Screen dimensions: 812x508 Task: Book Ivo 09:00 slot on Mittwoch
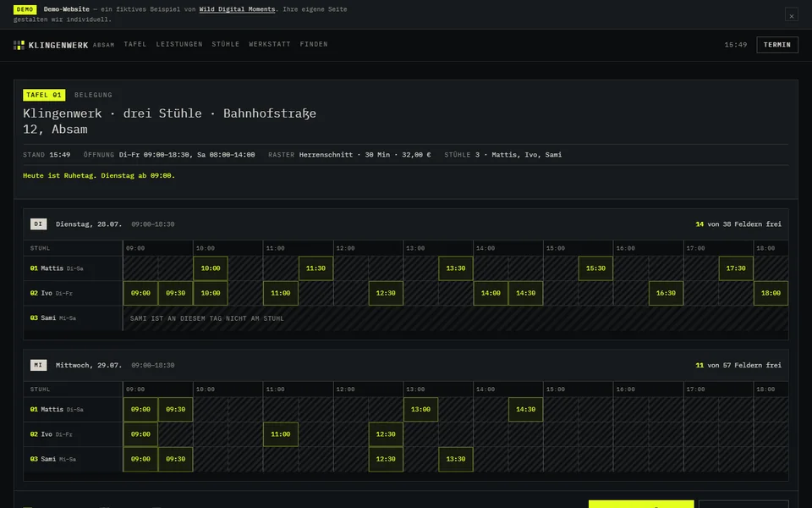point(140,434)
